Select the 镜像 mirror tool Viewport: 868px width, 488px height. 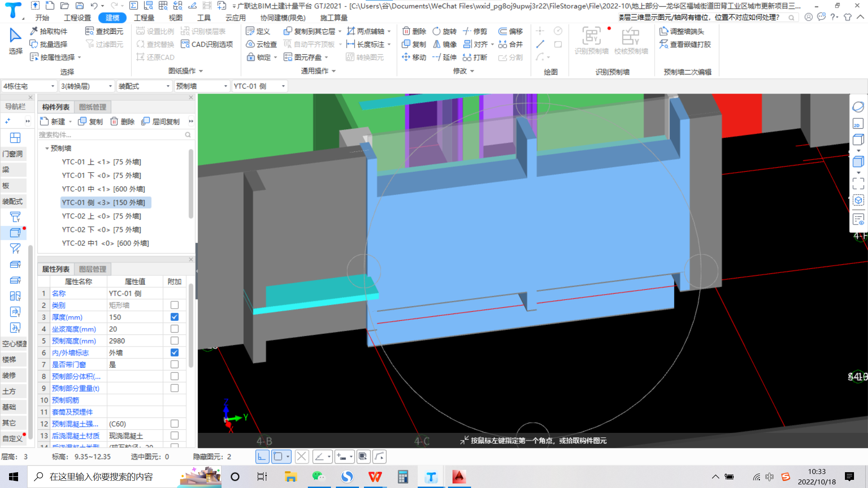444,44
